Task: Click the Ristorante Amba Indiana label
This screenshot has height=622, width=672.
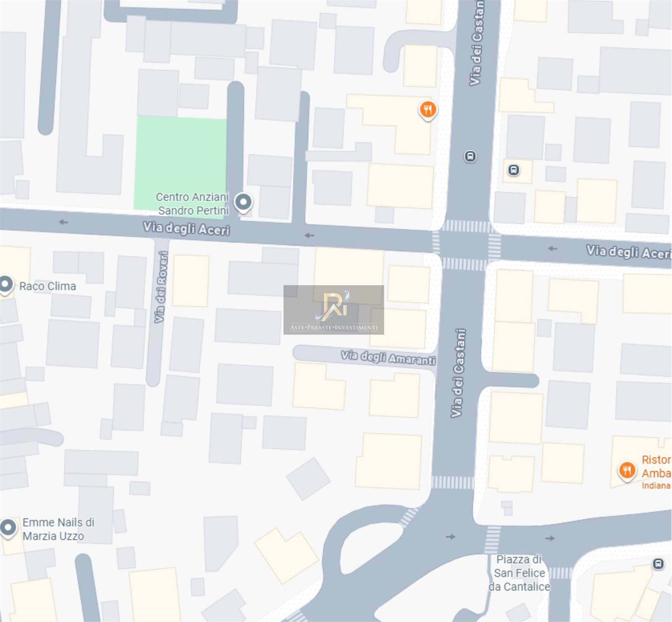Action: 656,472
